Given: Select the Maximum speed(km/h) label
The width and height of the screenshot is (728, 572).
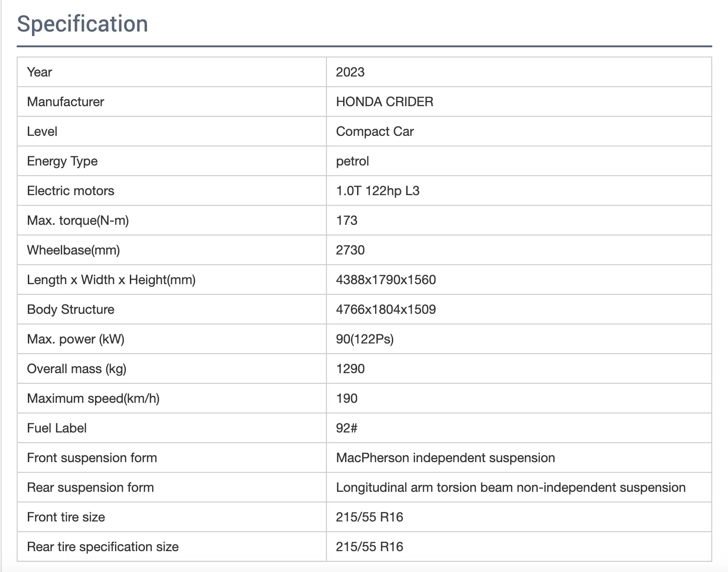Looking at the screenshot, I should [x=93, y=399].
